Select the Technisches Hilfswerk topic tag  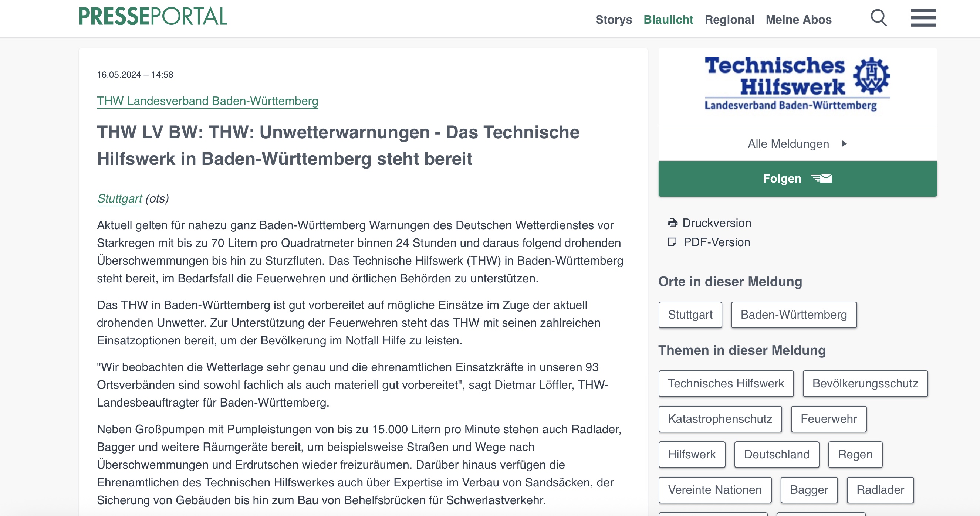click(726, 384)
